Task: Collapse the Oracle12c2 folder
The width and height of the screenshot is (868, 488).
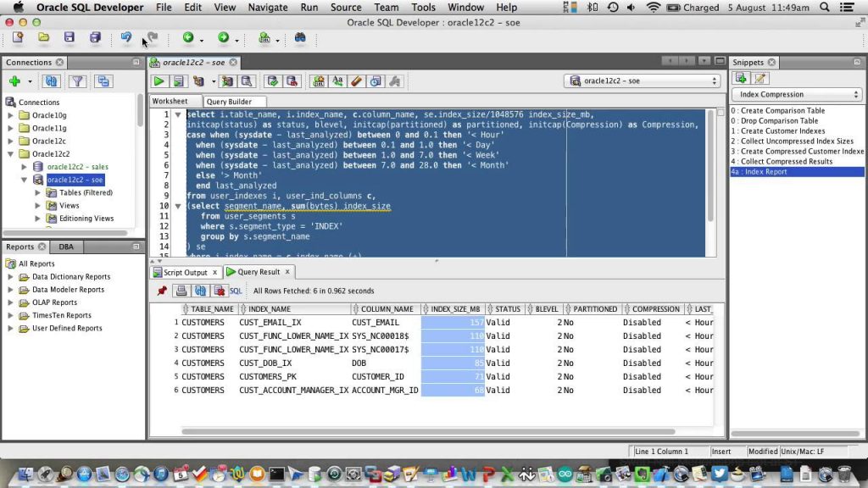Action: [x=10, y=154]
